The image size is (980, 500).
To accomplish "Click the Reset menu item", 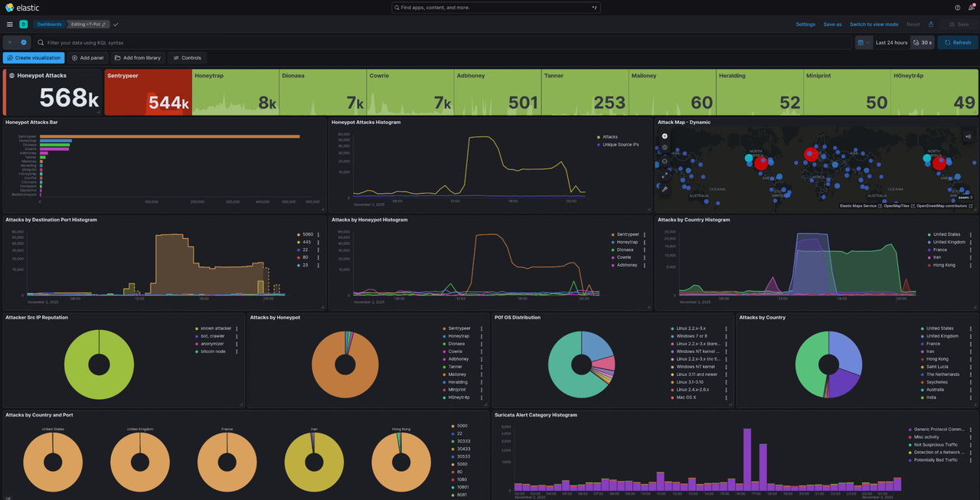I will point(913,25).
